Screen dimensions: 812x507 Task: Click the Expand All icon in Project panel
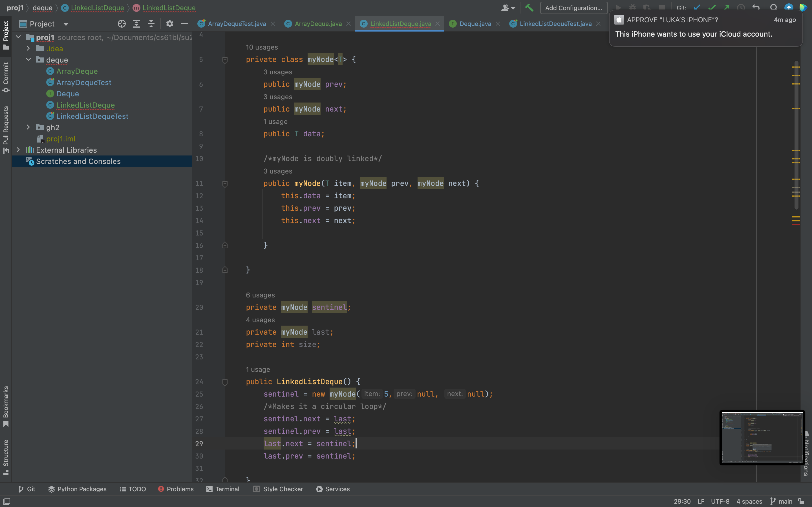pyautogui.click(x=136, y=24)
